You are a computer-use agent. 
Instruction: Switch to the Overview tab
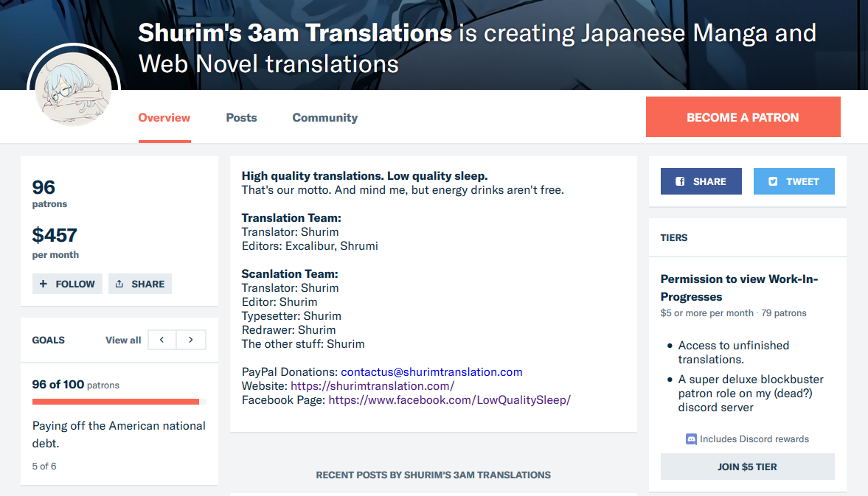click(164, 118)
